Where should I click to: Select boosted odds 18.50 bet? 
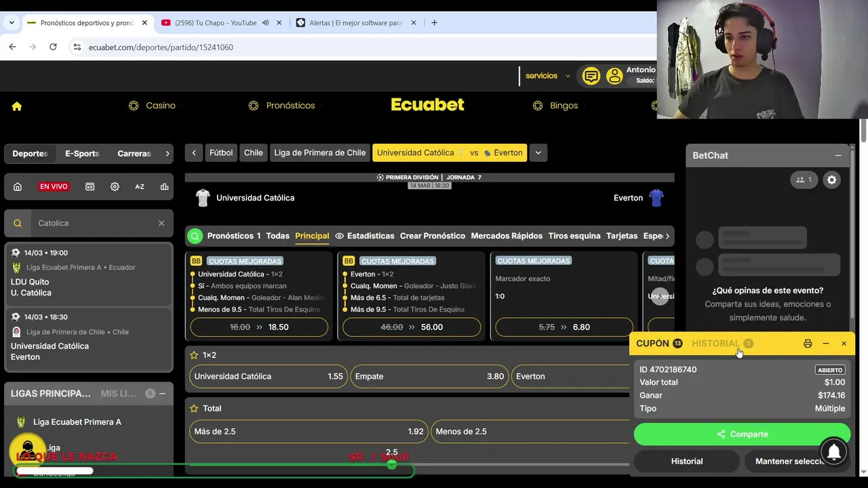pos(259,327)
